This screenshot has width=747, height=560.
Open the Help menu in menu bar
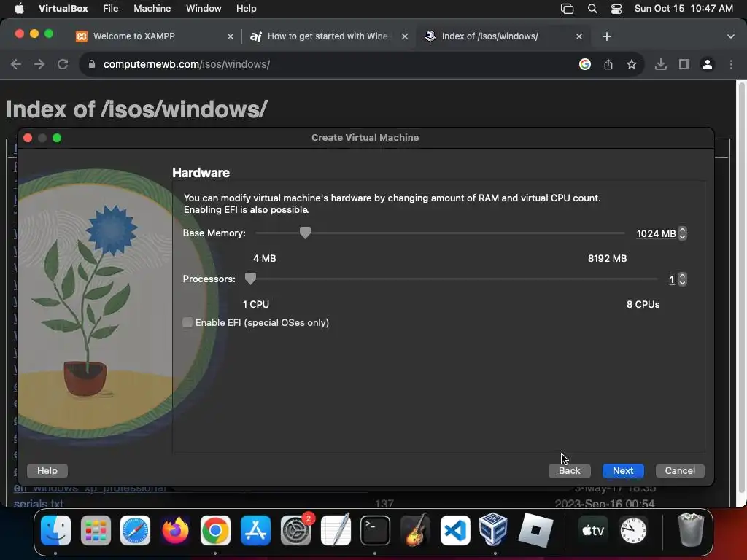coord(247,9)
